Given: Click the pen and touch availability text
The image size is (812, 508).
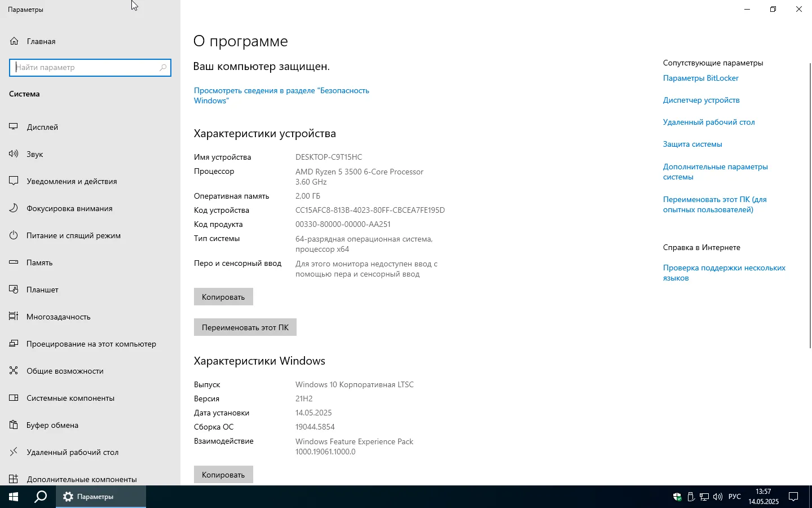Looking at the screenshot, I should point(367,269).
